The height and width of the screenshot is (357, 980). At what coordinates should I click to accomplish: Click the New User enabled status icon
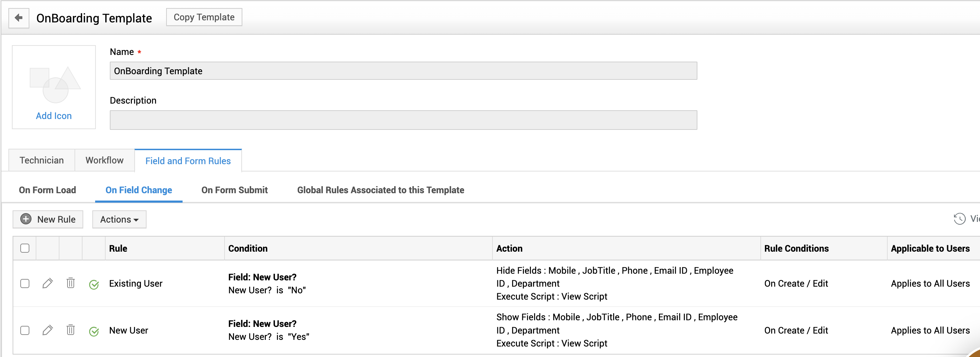pyautogui.click(x=94, y=331)
